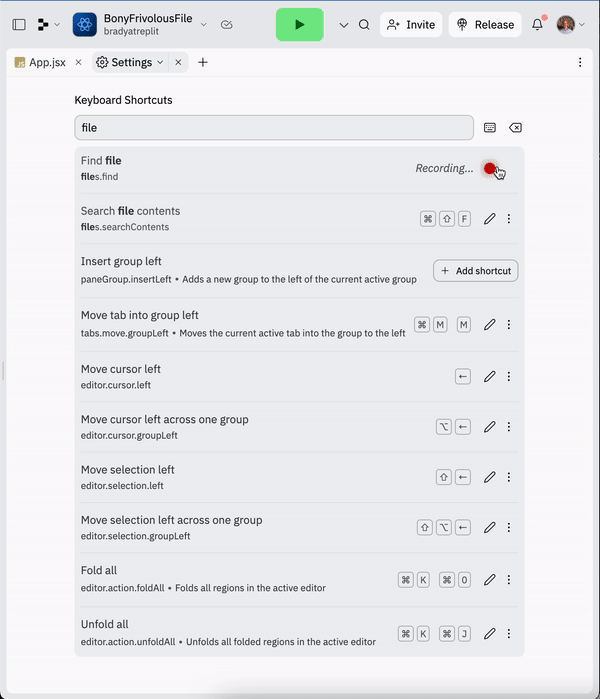
Task: Close the Settings tab
Action: click(178, 62)
